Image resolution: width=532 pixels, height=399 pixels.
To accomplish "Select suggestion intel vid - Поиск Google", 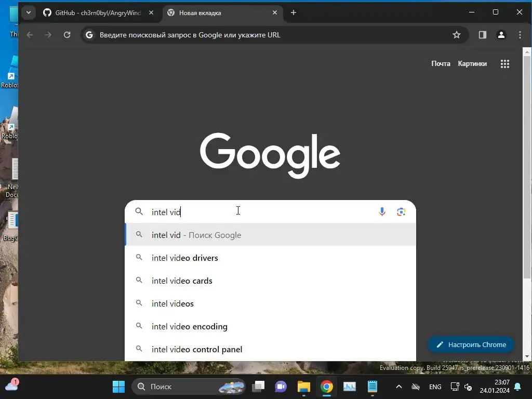I will (270, 235).
